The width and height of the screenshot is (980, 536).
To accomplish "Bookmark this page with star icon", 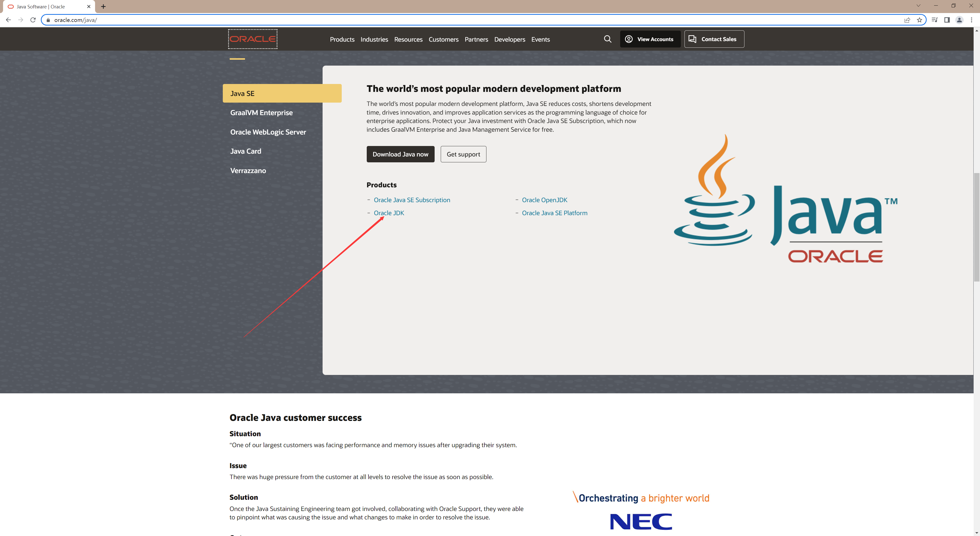I will pos(920,20).
